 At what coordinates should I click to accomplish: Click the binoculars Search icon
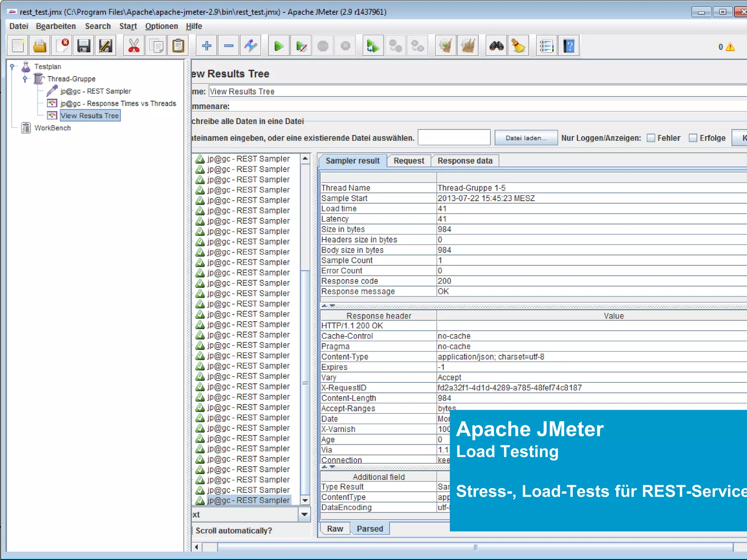pyautogui.click(x=496, y=46)
